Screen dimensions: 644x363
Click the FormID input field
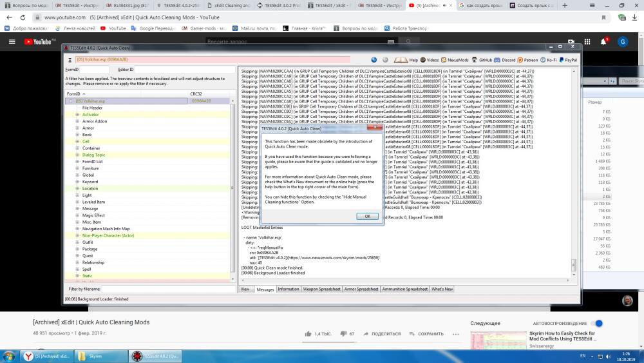94,70
